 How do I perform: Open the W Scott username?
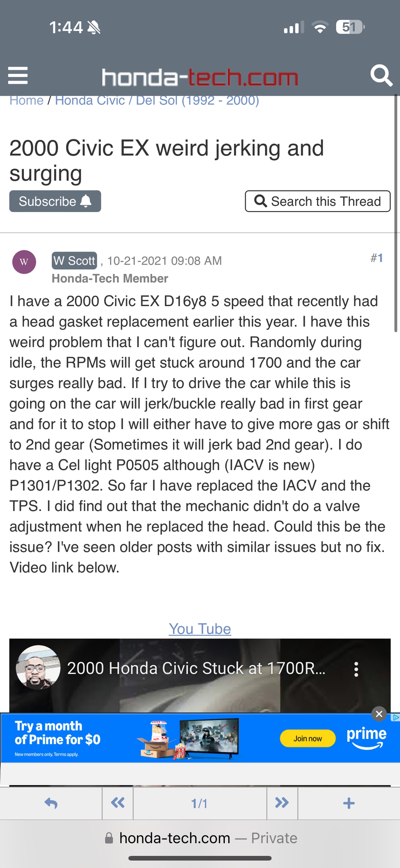click(x=74, y=261)
